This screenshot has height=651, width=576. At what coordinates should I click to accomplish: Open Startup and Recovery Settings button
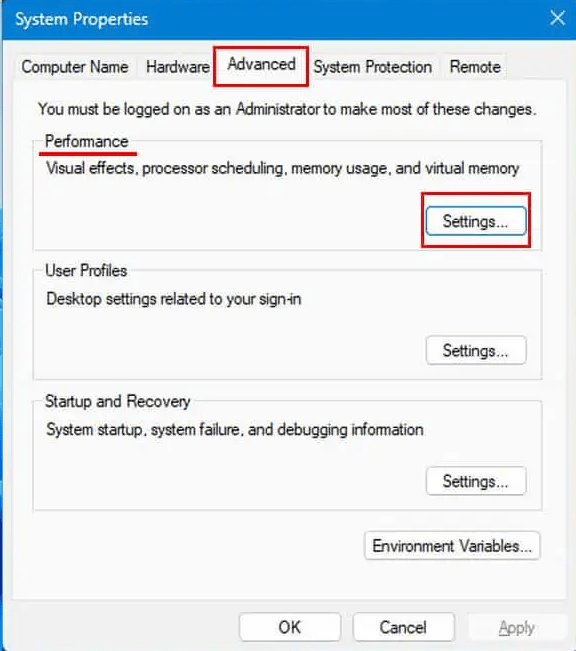click(x=476, y=481)
